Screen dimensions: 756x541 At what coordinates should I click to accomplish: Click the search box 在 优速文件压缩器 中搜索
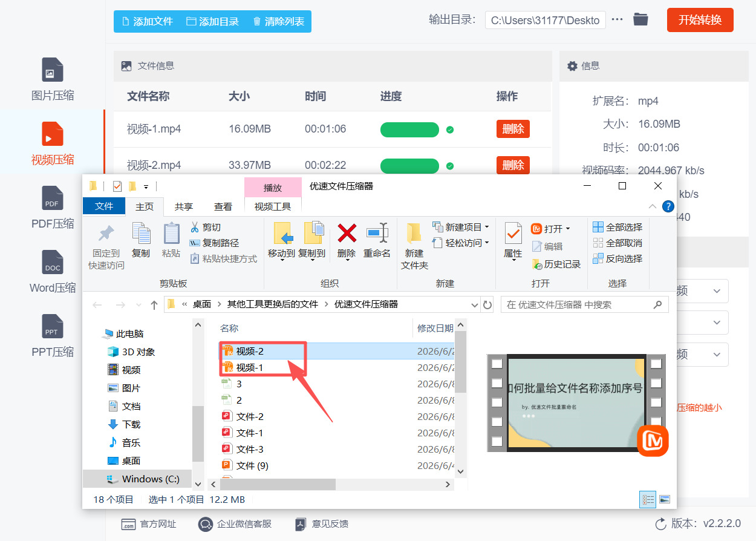(x=584, y=304)
